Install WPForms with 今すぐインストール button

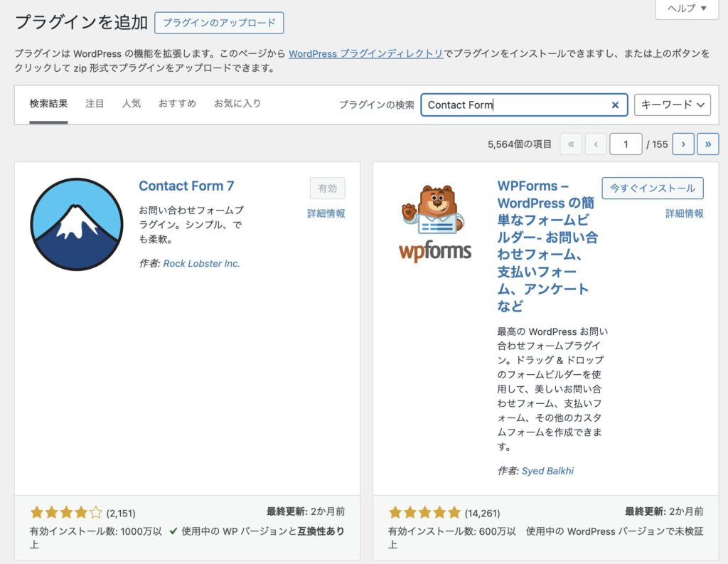652,188
